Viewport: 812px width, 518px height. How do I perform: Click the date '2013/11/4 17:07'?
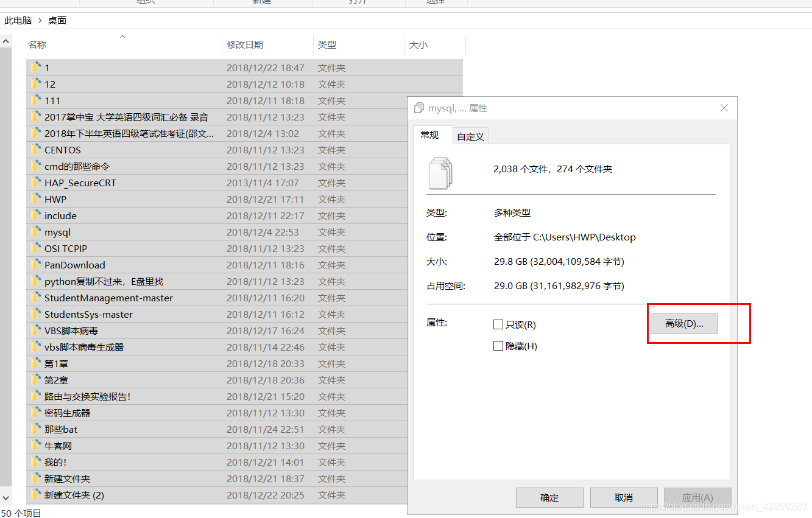pos(263,183)
